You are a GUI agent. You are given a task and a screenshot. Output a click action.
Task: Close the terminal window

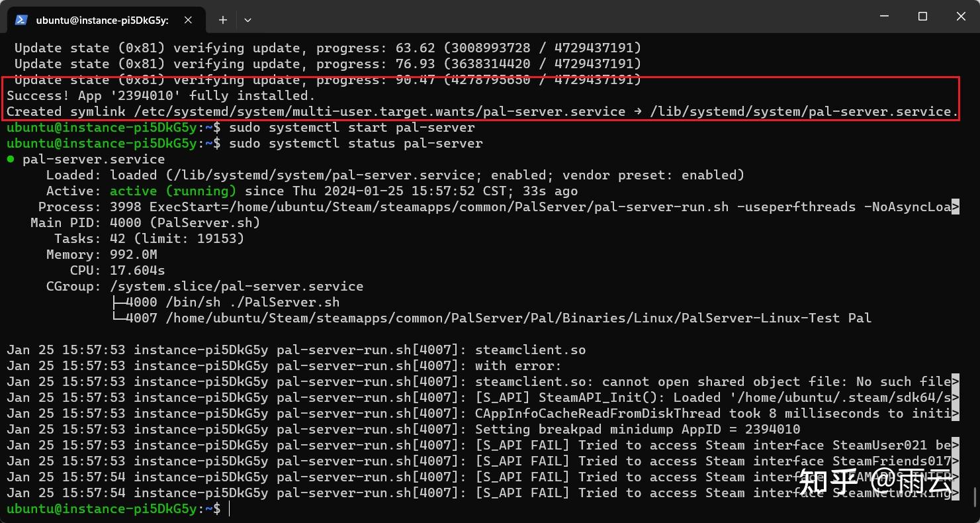(x=960, y=17)
